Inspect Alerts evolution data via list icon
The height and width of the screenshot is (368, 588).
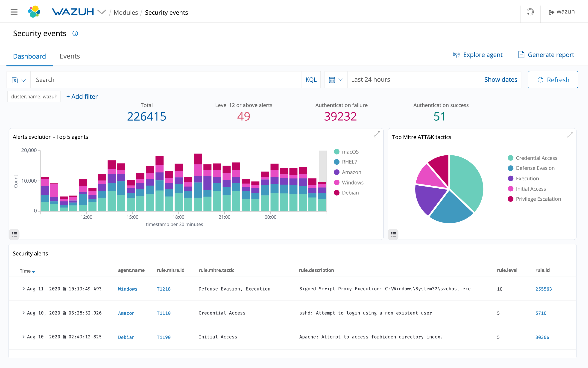(14, 234)
